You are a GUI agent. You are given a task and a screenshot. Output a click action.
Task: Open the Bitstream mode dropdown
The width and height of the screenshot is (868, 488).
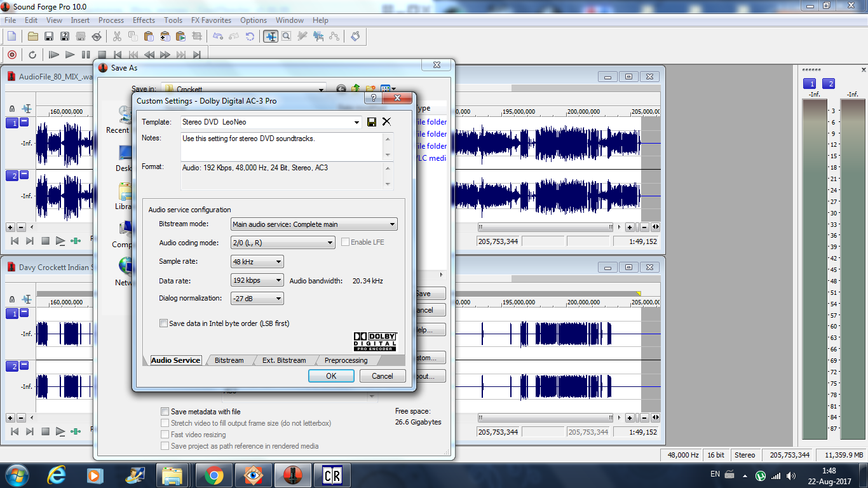[393, 224]
